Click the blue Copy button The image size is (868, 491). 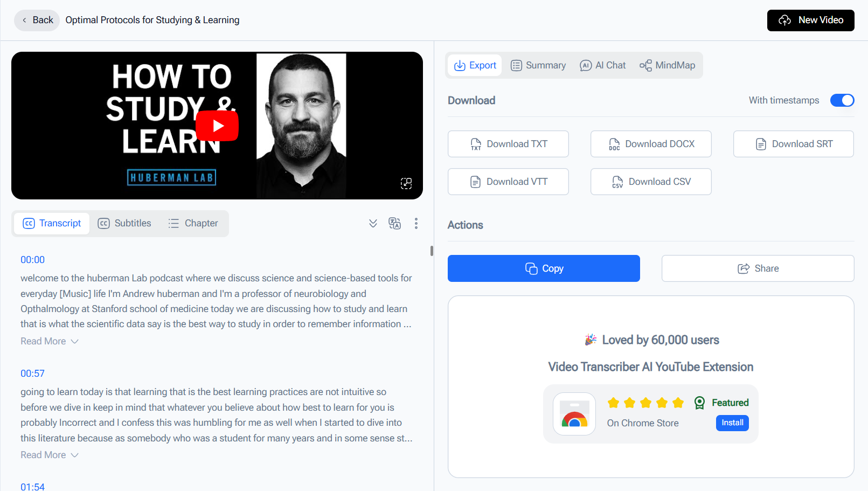(x=544, y=268)
